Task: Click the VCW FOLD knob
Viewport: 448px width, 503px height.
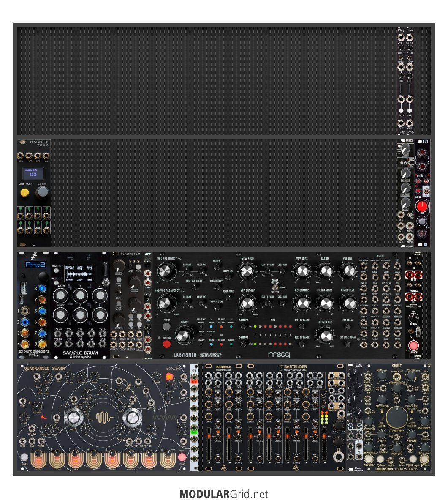Action: click(247, 271)
